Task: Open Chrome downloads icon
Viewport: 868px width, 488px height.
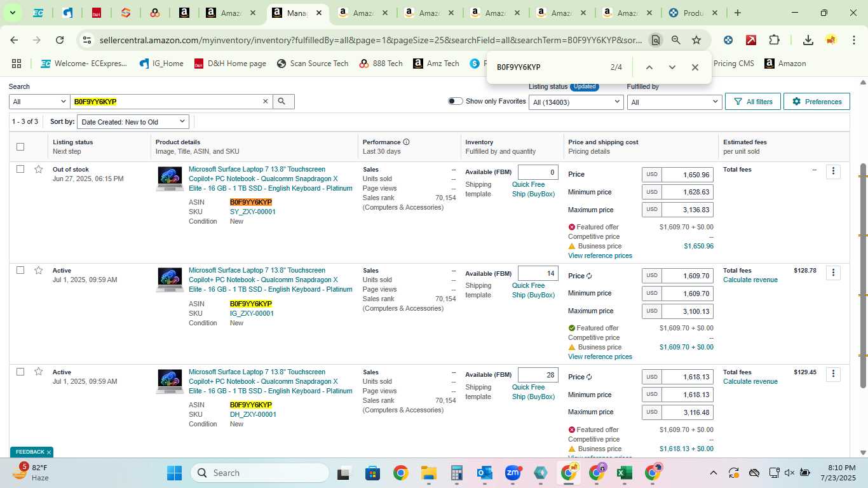Action: pyautogui.click(x=808, y=40)
